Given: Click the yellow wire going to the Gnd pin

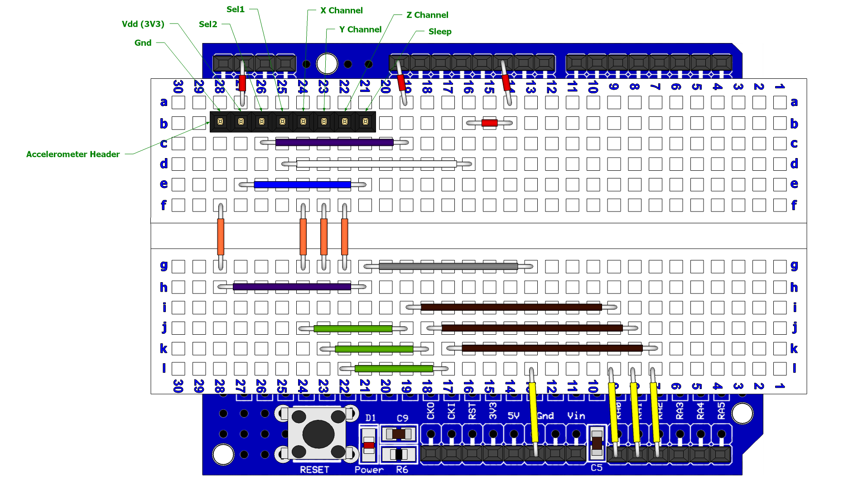Looking at the screenshot, I should [x=534, y=412].
